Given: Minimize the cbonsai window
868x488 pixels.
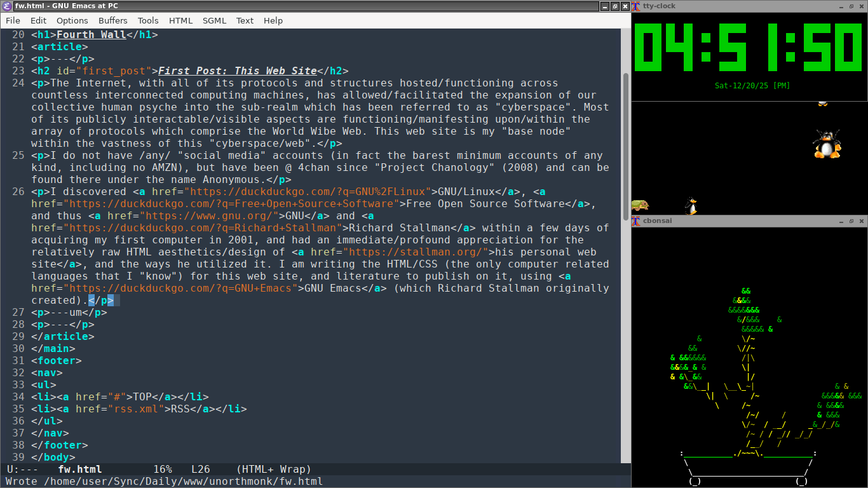Looking at the screenshot, I should click(x=841, y=221).
